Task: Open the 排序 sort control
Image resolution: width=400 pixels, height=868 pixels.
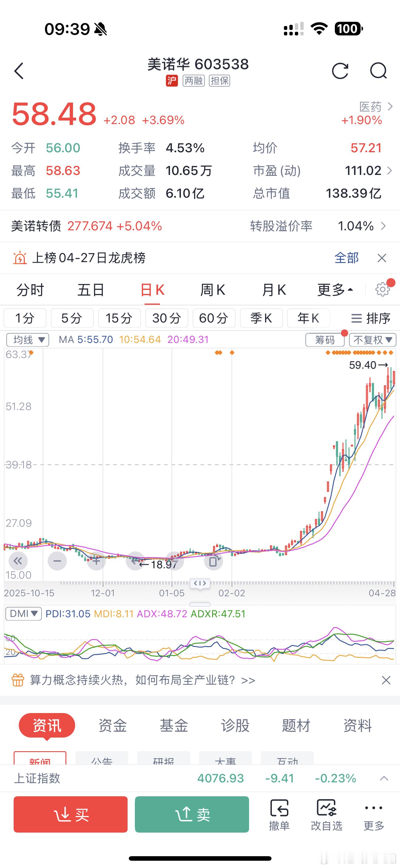Action: pos(371,318)
